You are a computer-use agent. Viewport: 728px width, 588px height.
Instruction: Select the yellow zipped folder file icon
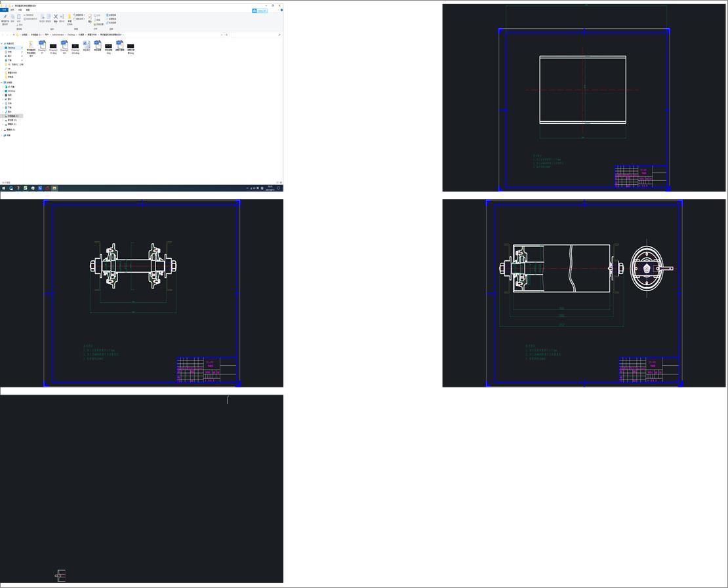[31, 45]
